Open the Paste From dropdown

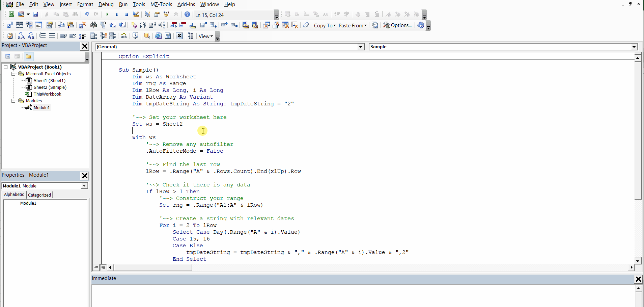[x=353, y=25]
